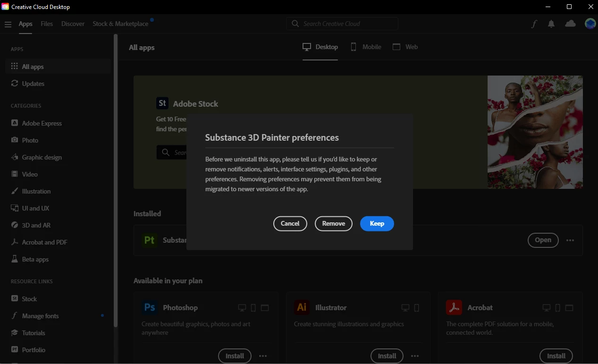Viewport: 598px width, 364px height.
Task: Open more options for Substance 3D Painter
Action: tap(570, 240)
